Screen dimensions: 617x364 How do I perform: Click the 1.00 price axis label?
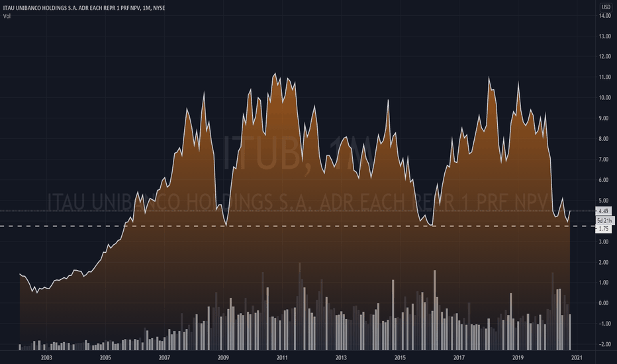pos(605,283)
